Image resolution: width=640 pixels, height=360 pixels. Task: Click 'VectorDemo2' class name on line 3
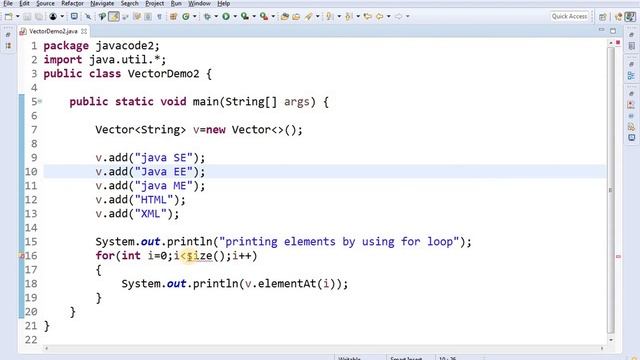163,74
